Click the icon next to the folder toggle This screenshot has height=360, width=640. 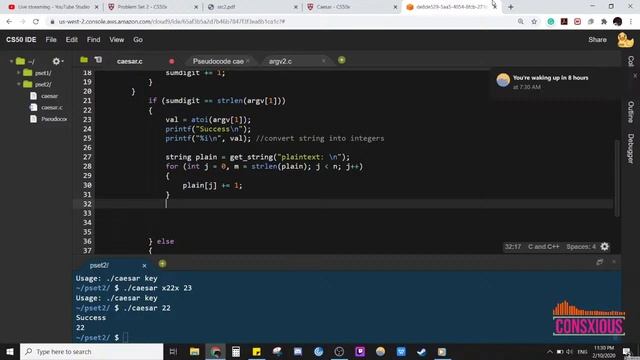click(98, 60)
